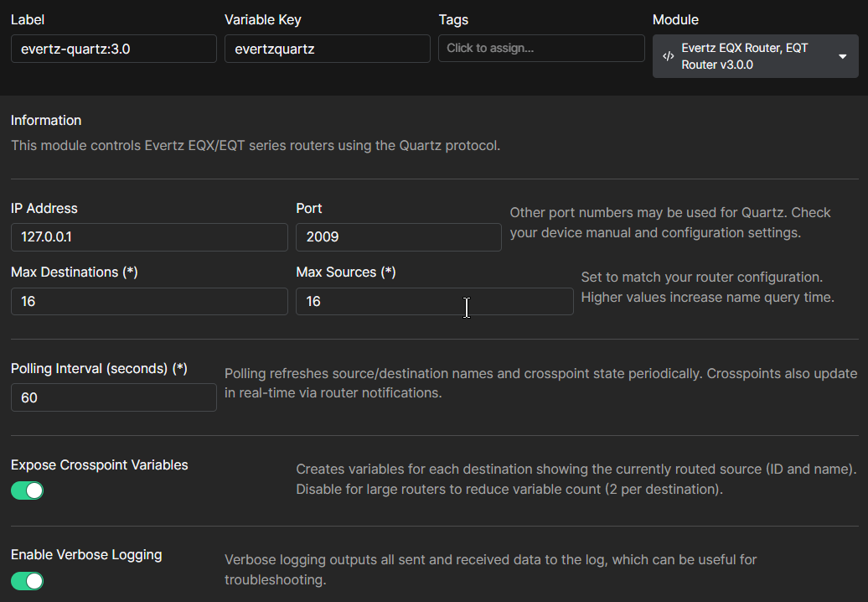Click the 'Variable Key' label
The width and height of the screenshot is (868, 602).
(263, 20)
